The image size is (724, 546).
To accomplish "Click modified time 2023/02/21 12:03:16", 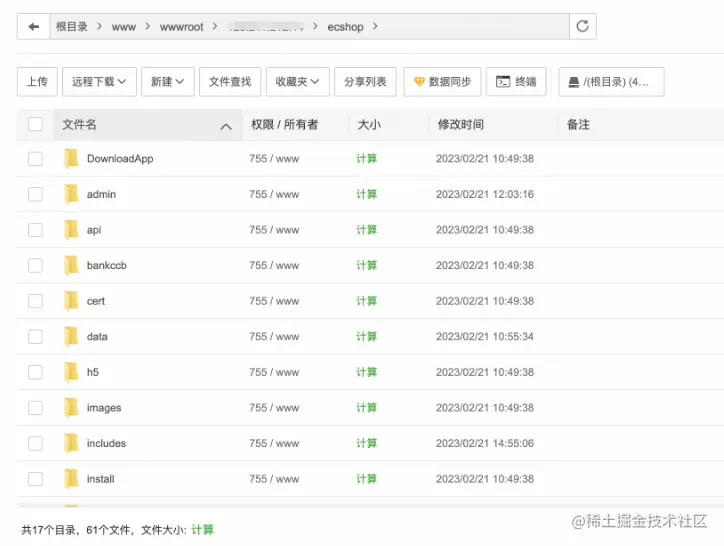I will point(485,194).
